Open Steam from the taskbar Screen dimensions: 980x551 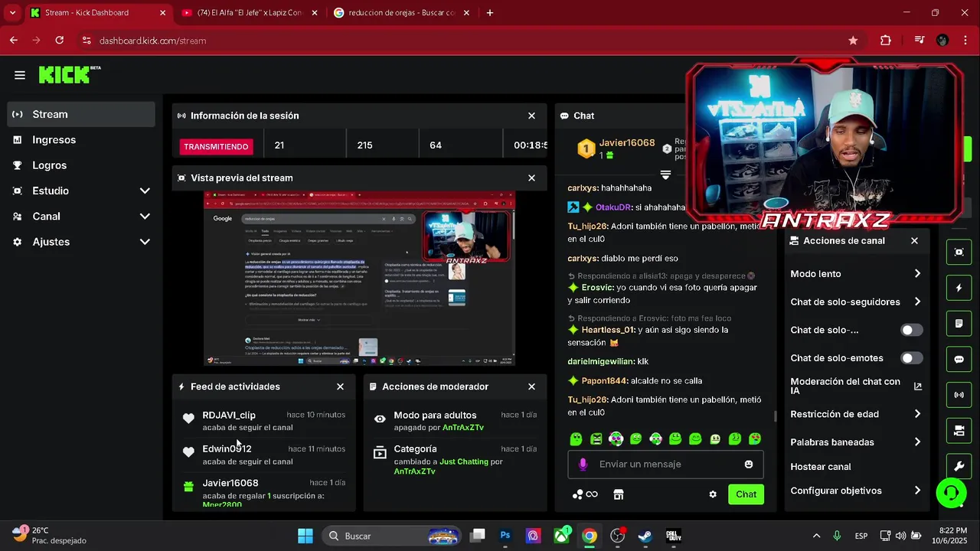pos(645,536)
